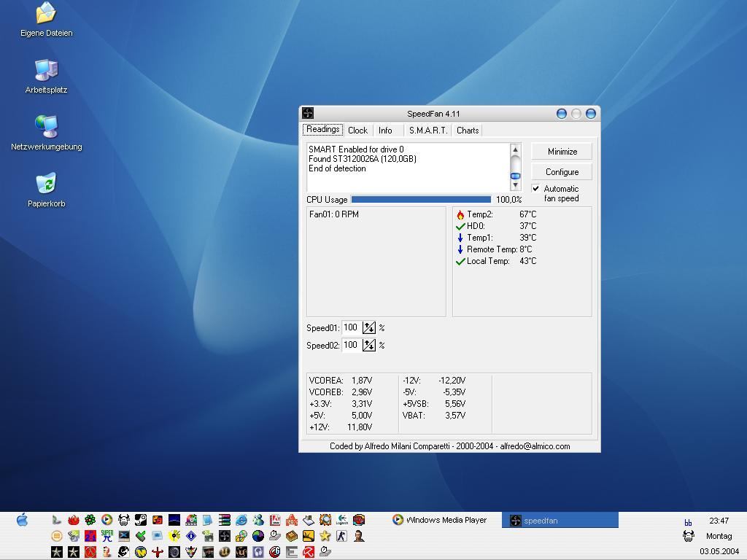Click the Minimize button in SpeedFan

click(x=562, y=152)
